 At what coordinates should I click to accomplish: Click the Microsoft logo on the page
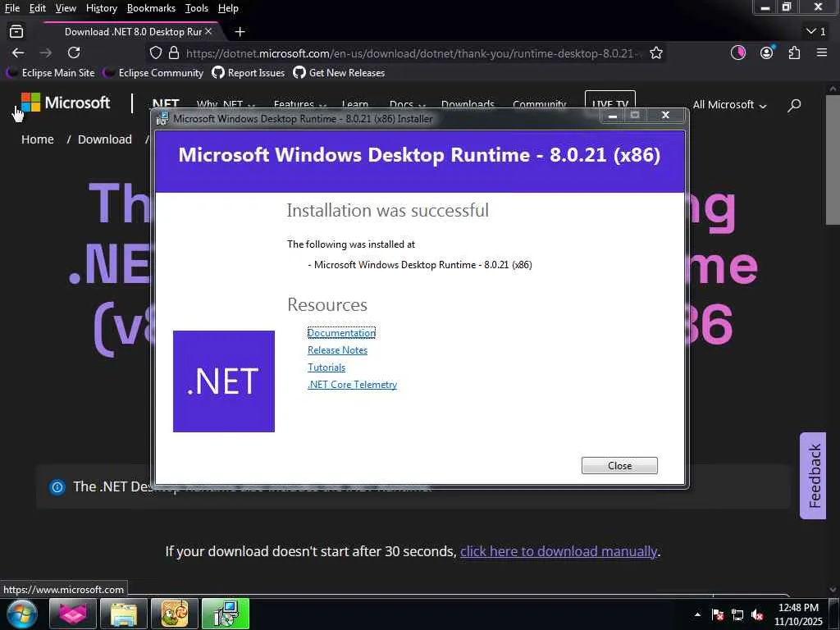(x=66, y=103)
